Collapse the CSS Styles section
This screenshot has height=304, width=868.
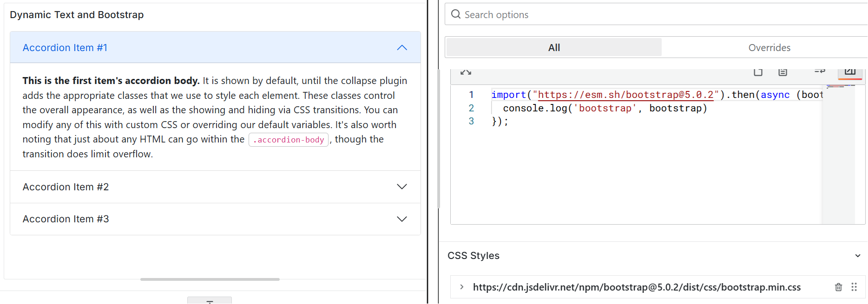(858, 256)
